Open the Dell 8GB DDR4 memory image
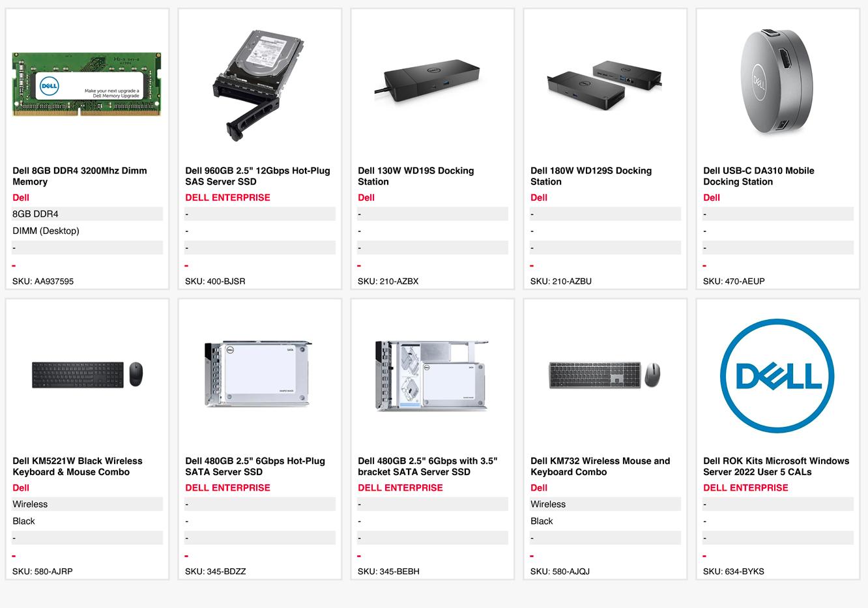Image resolution: width=868 pixels, height=608 pixels. 87,85
